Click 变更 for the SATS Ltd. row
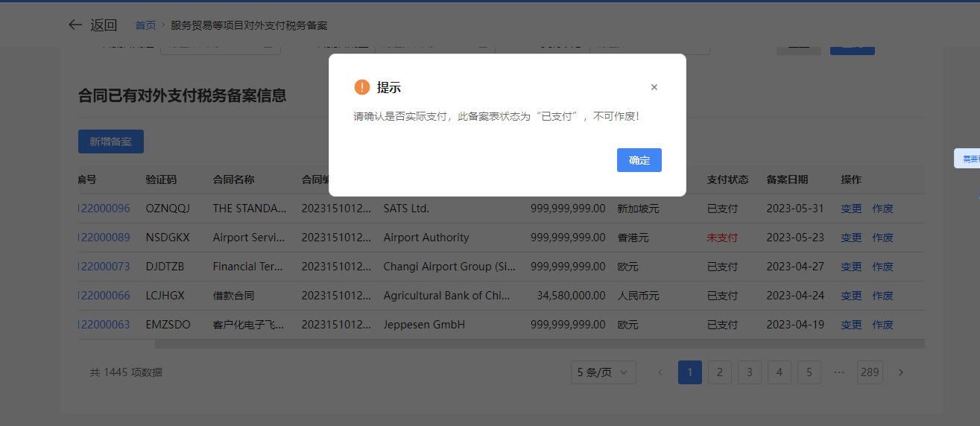Screen dimensions: 980x426 (851, 209)
